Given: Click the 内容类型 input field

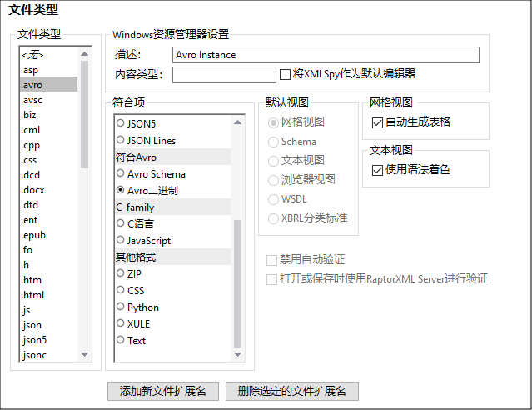Looking at the screenshot, I should point(224,75).
